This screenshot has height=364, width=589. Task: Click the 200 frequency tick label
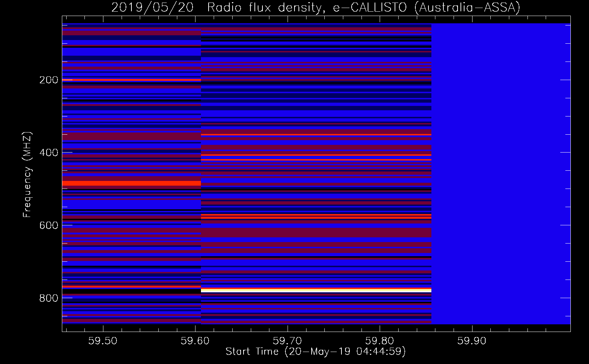49,80
